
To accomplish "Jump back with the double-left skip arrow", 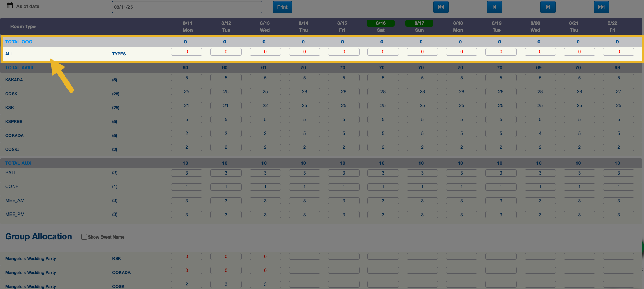I will coord(441,7).
